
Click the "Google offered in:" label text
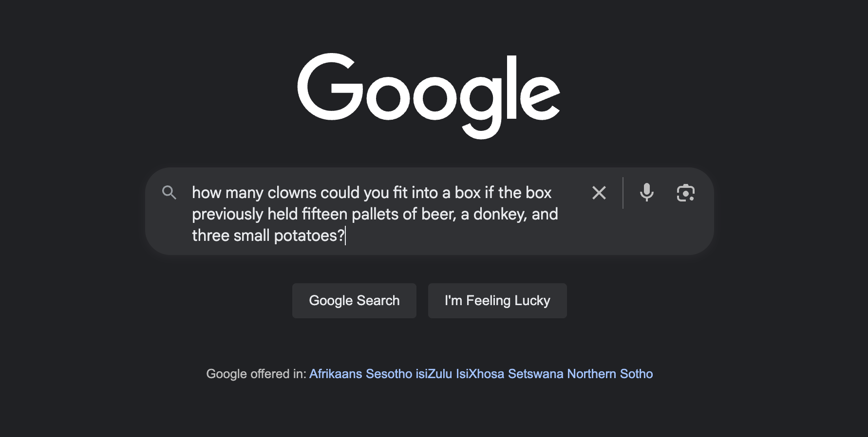click(x=256, y=374)
